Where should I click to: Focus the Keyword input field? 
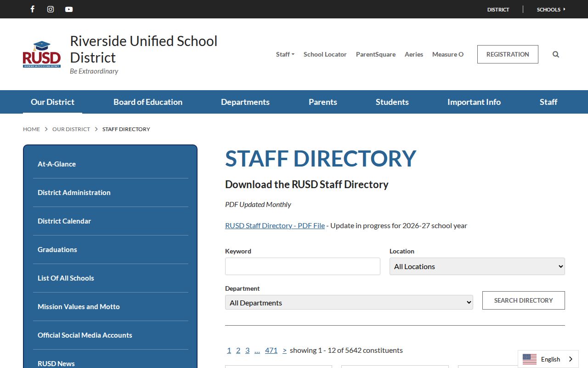coord(303,266)
